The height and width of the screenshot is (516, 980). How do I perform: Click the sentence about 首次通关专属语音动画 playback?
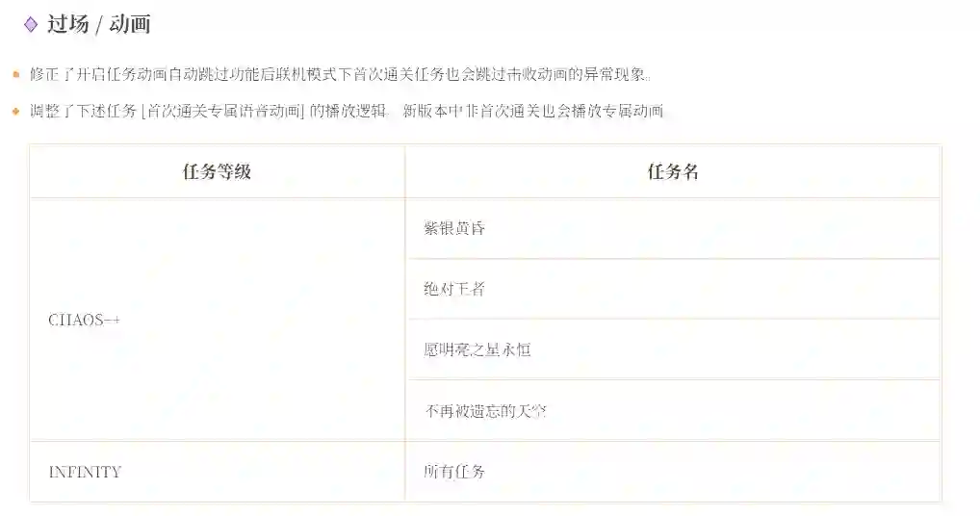(347, 112)
